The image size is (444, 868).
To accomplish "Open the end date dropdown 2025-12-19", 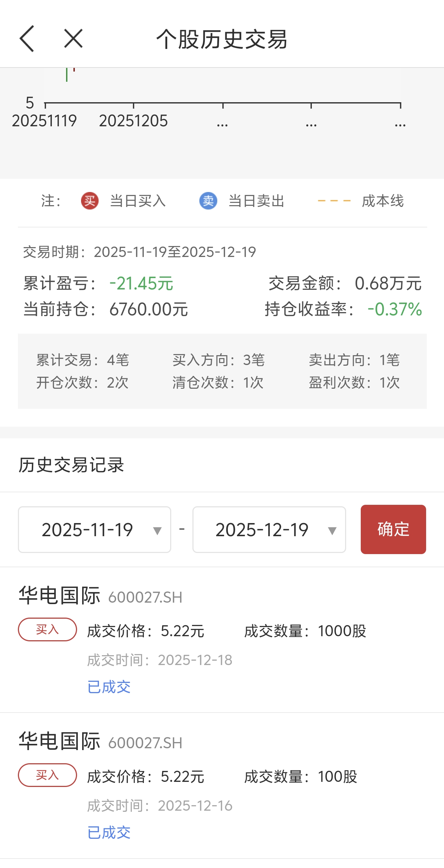I will coord(269,529).
